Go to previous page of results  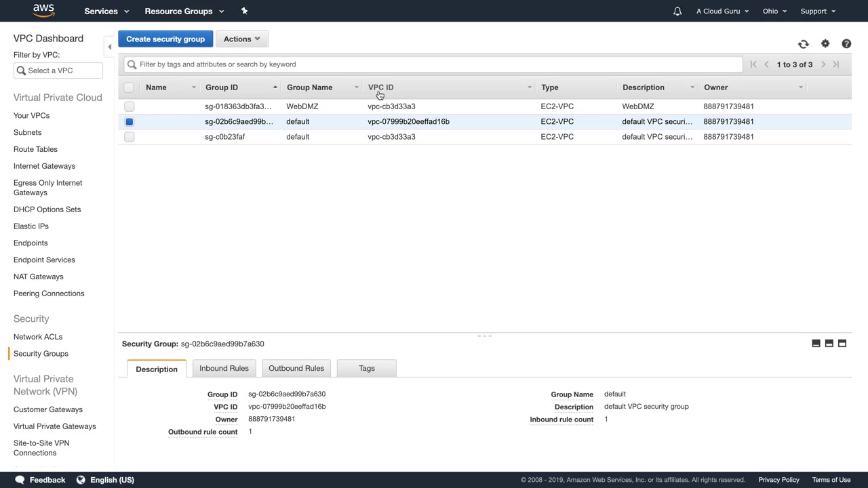point(767,64)
